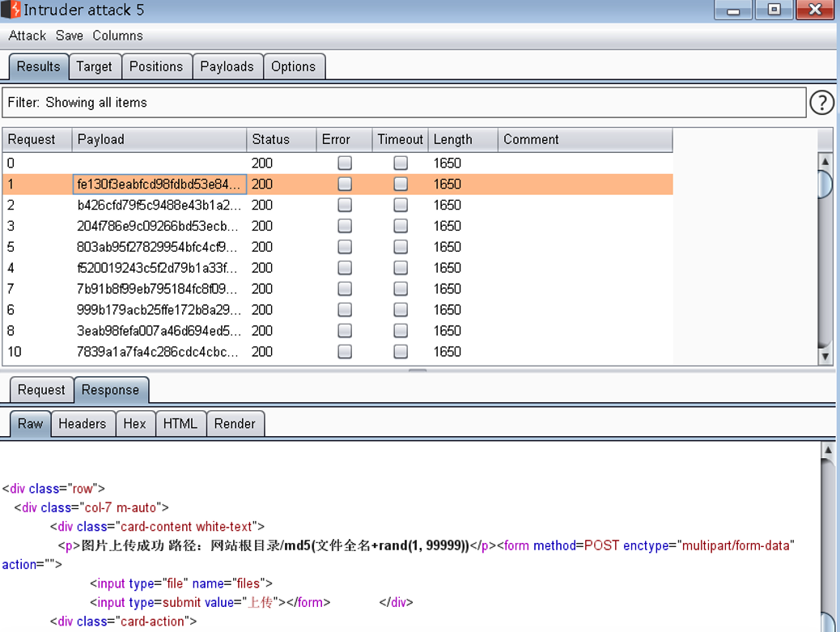Viewport: 840px width, 632px height.
Task: Switch to Render response view
Action: 235,424
